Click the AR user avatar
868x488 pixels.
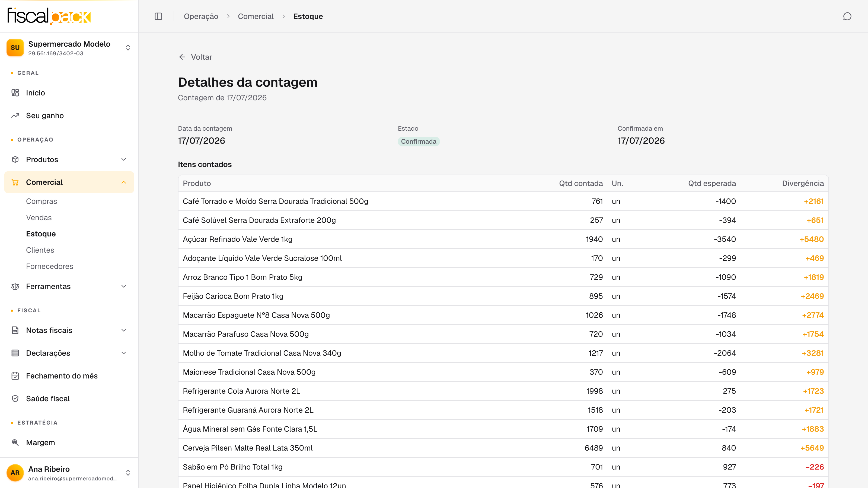click(x=15, y=473)
